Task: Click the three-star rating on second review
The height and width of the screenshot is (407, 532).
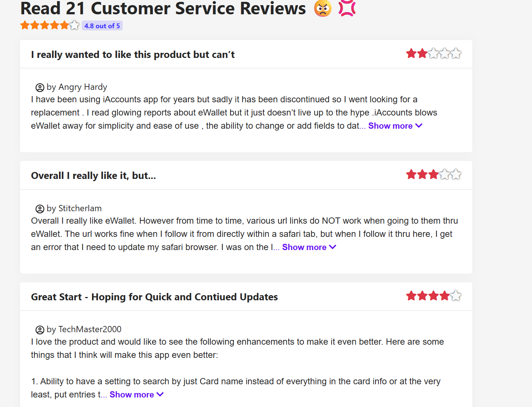Action: 433,175
